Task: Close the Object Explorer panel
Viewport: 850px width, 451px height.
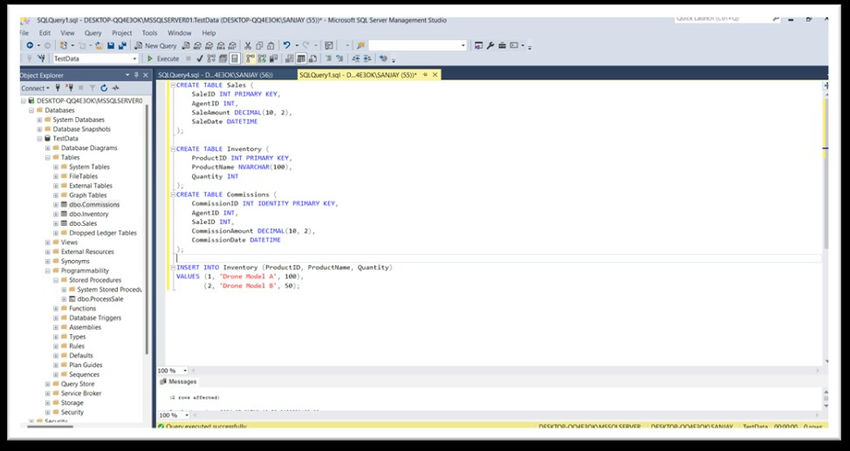Action: pos(145,75)
